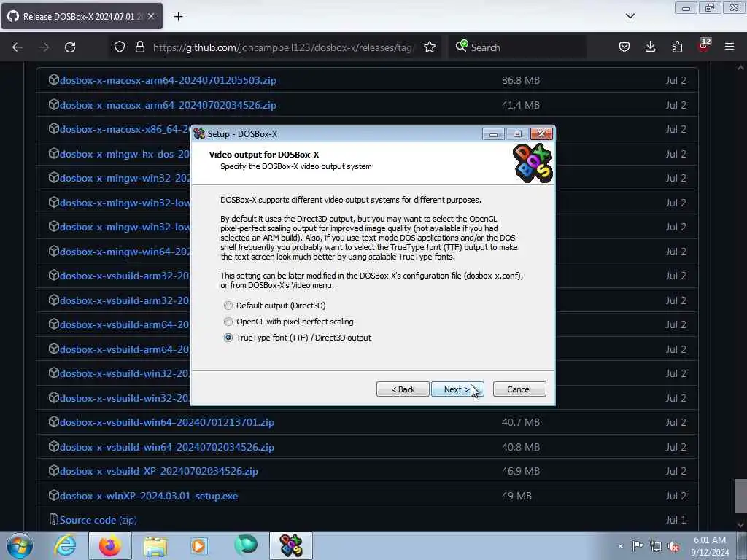Open the Source code (zip) link

98,521
